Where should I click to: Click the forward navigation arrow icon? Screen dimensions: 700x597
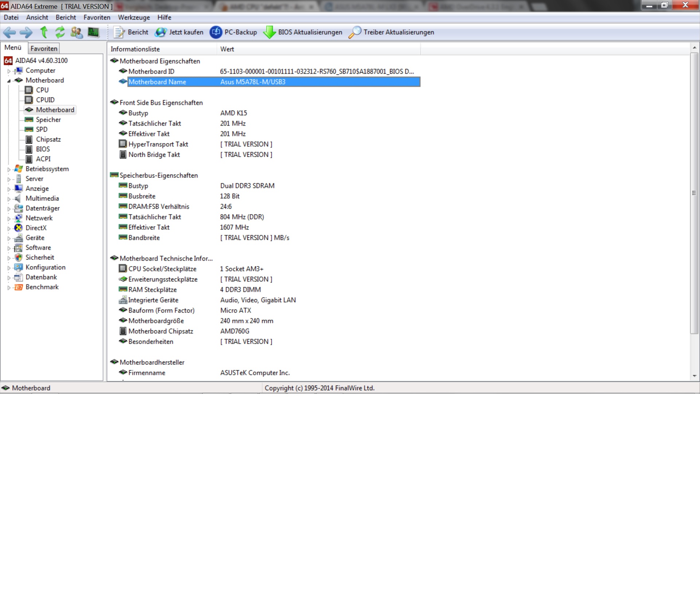(x=26, y=32)
